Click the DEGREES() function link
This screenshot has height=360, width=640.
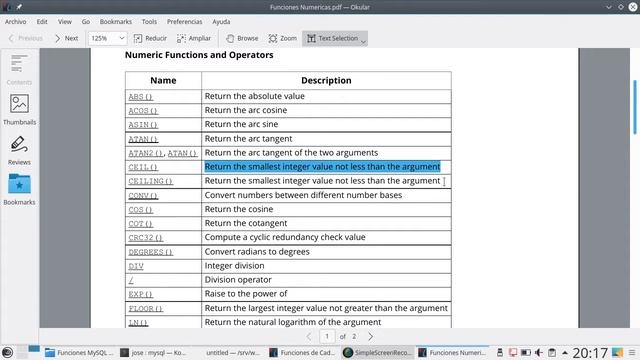151,252
